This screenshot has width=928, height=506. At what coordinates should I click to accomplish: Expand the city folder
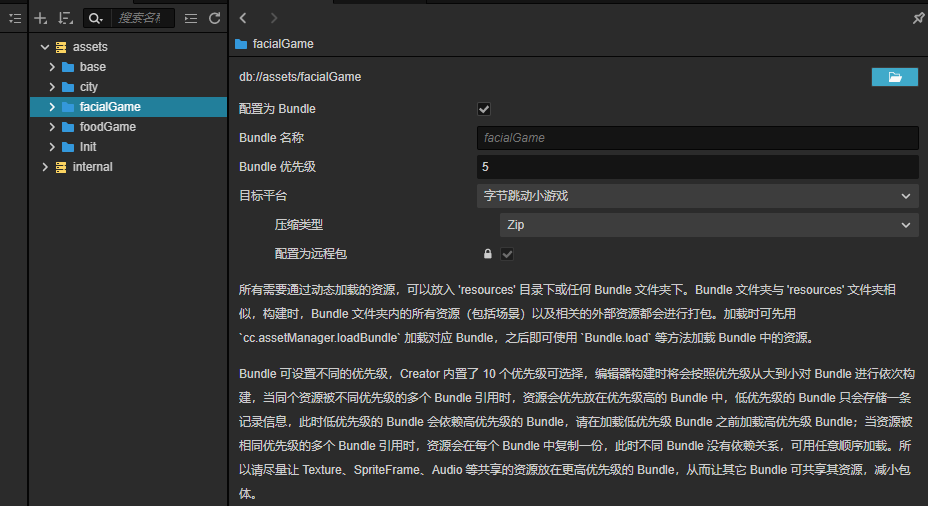tap(51, 87)
